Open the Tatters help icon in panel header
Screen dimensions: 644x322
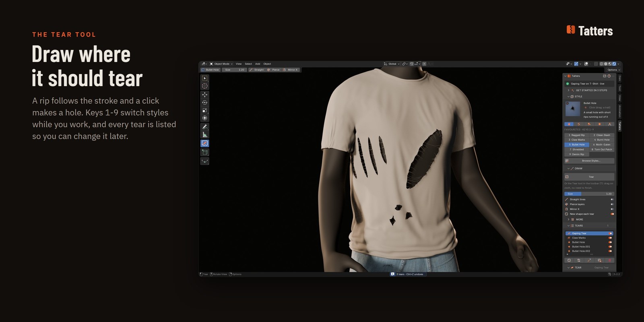609,76
